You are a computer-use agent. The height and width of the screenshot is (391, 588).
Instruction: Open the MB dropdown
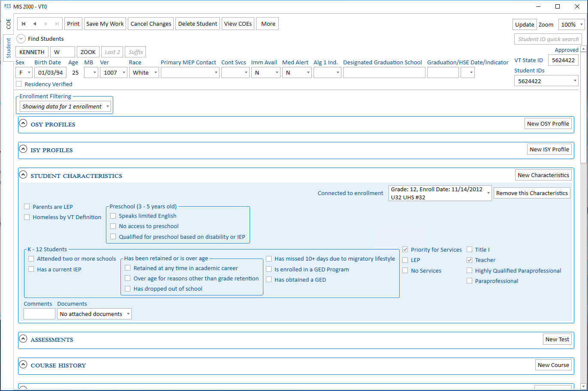point(91,72)
